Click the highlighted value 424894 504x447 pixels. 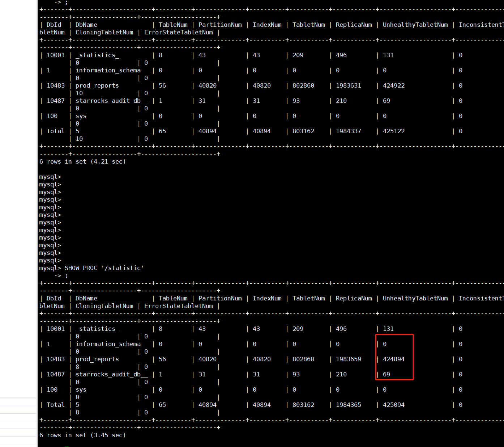tap(393, 359)
